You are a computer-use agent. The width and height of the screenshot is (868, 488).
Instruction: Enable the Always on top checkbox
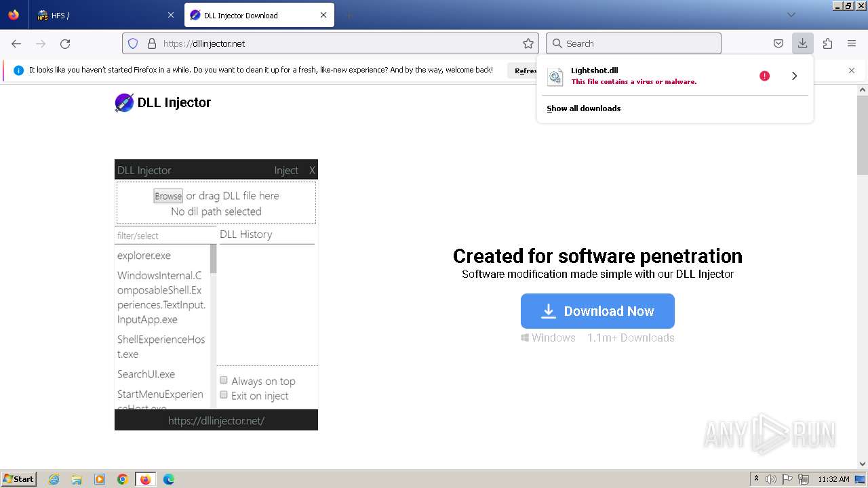(x=223, y=380)
